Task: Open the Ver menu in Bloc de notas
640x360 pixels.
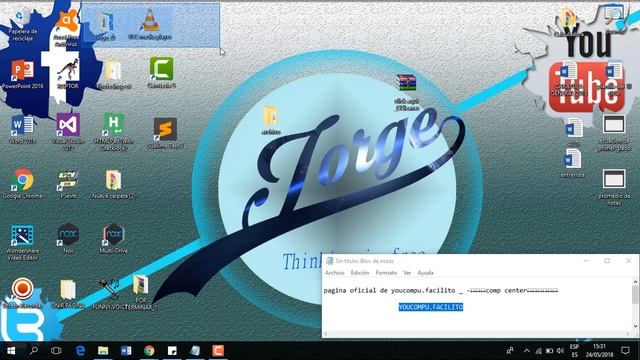Action: (407, 273)
